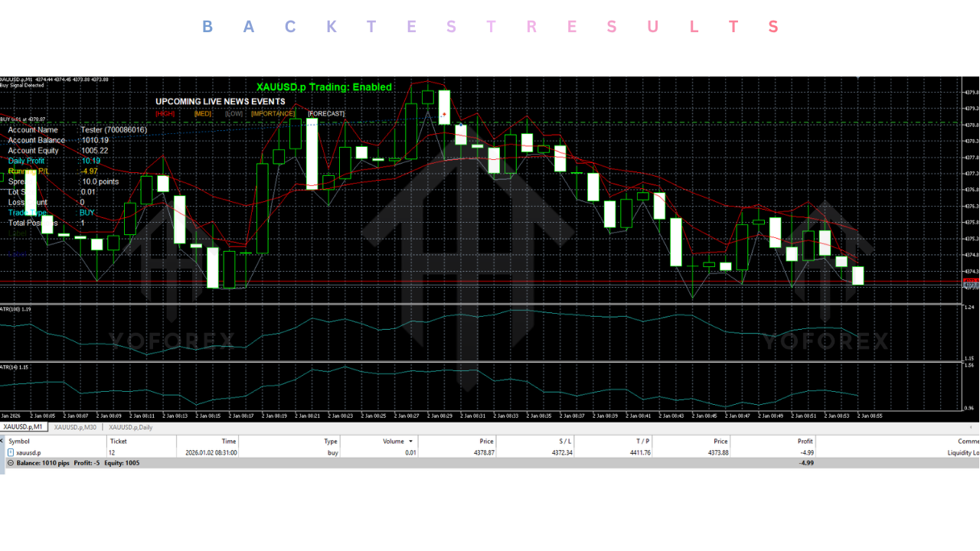Click the balance row circle icon
980x551 pixels.
10,463
